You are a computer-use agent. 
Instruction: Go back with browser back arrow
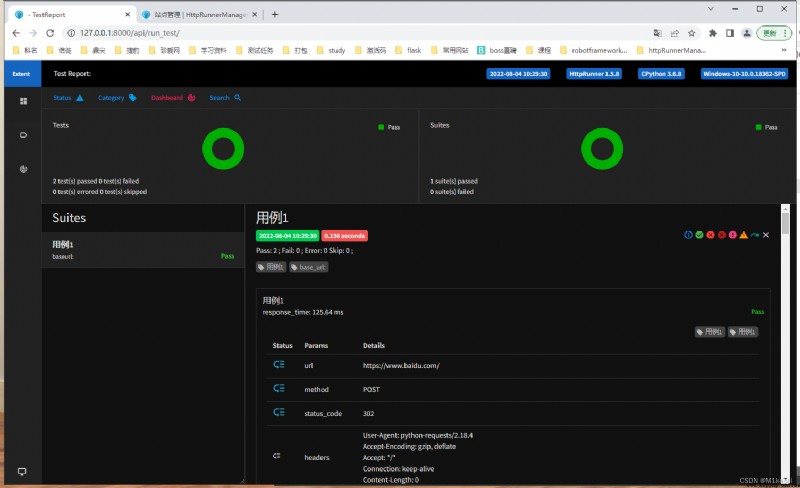tap(16, 33)
